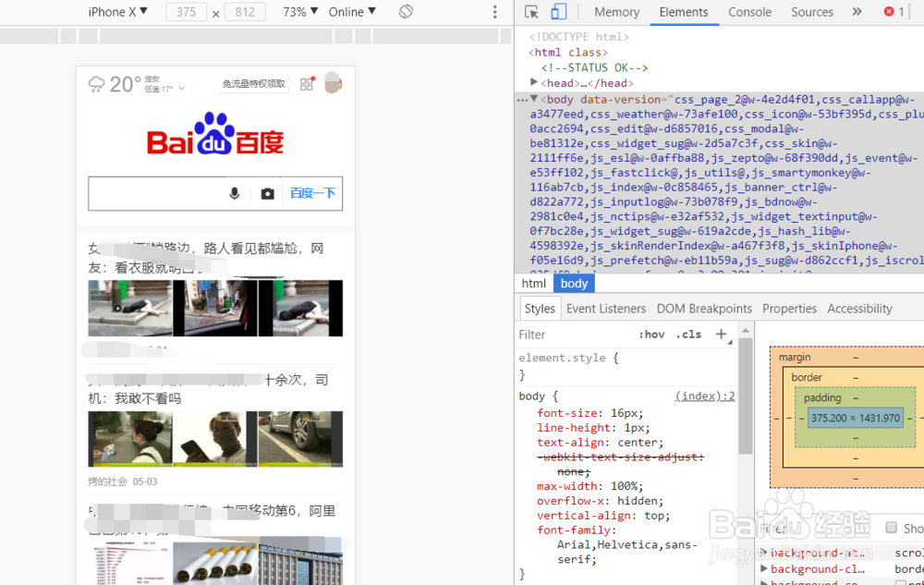Image resolution: width=924 pixels, height=585 pixels.
Task: Open the second news image with masked face
Action: point(215,439)
